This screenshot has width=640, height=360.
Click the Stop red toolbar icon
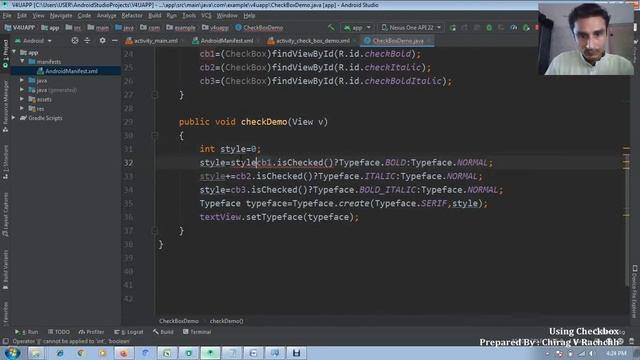point(536,27)
